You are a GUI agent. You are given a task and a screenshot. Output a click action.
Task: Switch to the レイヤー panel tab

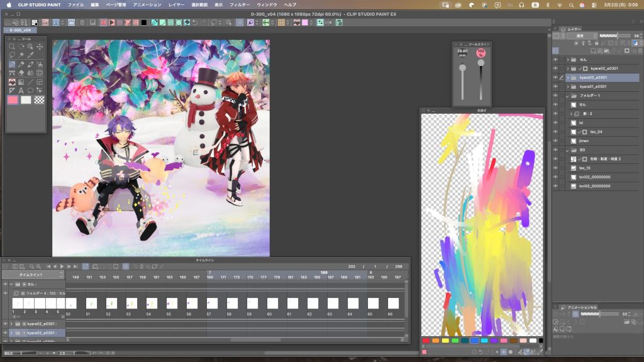574,29
